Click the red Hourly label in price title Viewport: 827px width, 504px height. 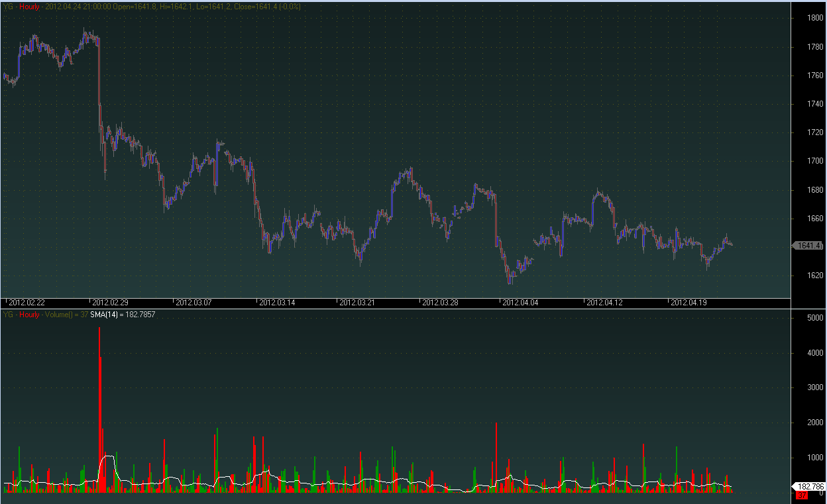click(x=30, y=7)
